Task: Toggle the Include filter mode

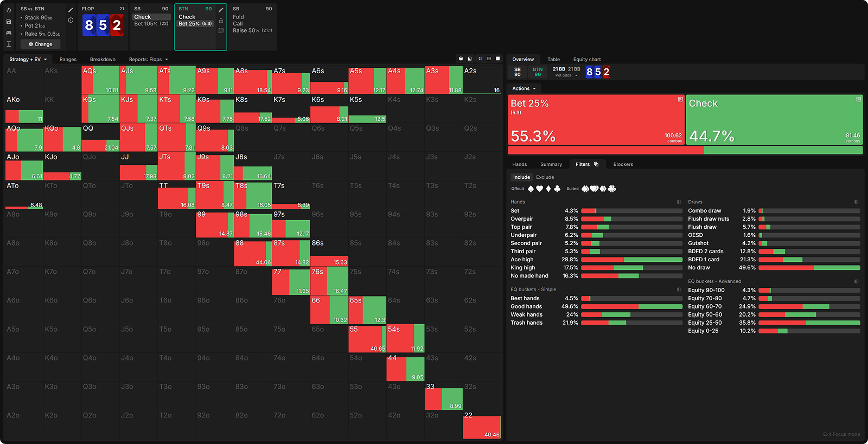Action: [x=521, y=177]
